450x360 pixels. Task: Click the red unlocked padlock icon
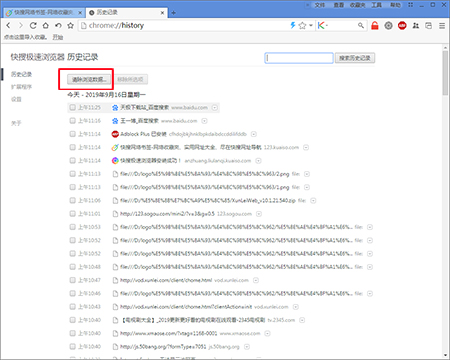point(375,25)
